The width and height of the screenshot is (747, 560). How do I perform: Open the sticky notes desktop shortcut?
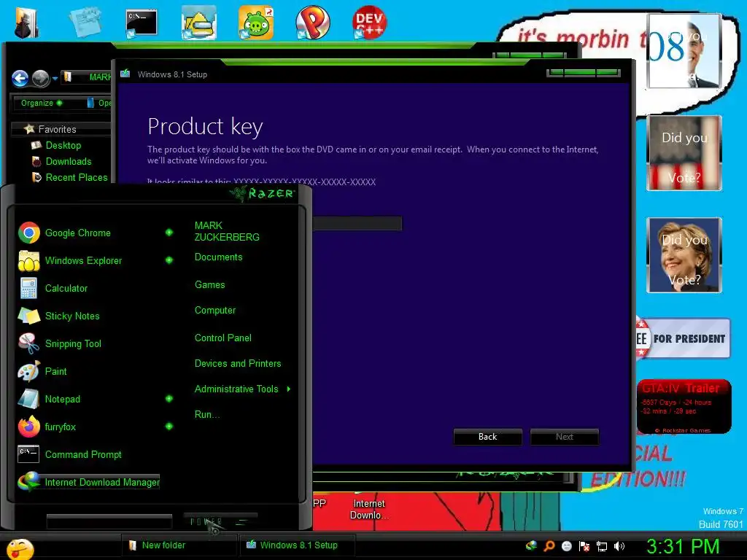pos(85,22)
